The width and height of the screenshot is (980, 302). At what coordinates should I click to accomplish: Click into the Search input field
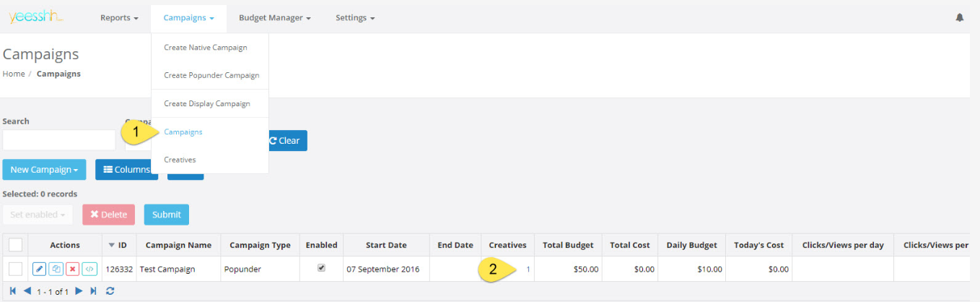pos(59,140)
